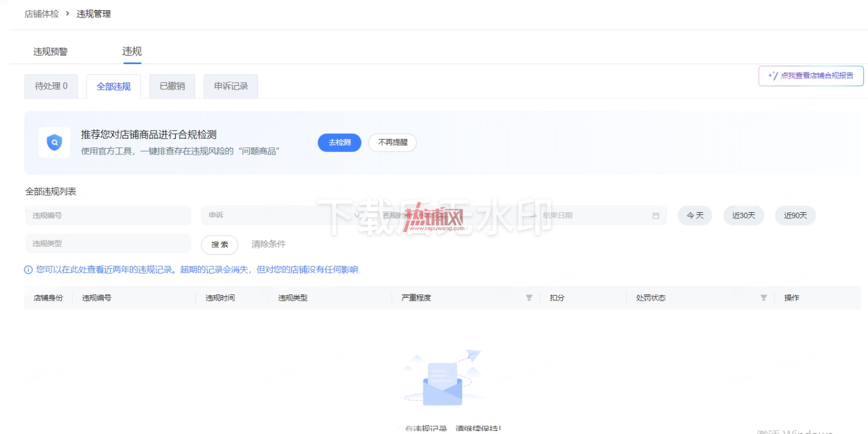Dismiss reminder with 不再提醒 button
Image resolution: width=868 pixels, height=434 pixels.
pos(392,142)
